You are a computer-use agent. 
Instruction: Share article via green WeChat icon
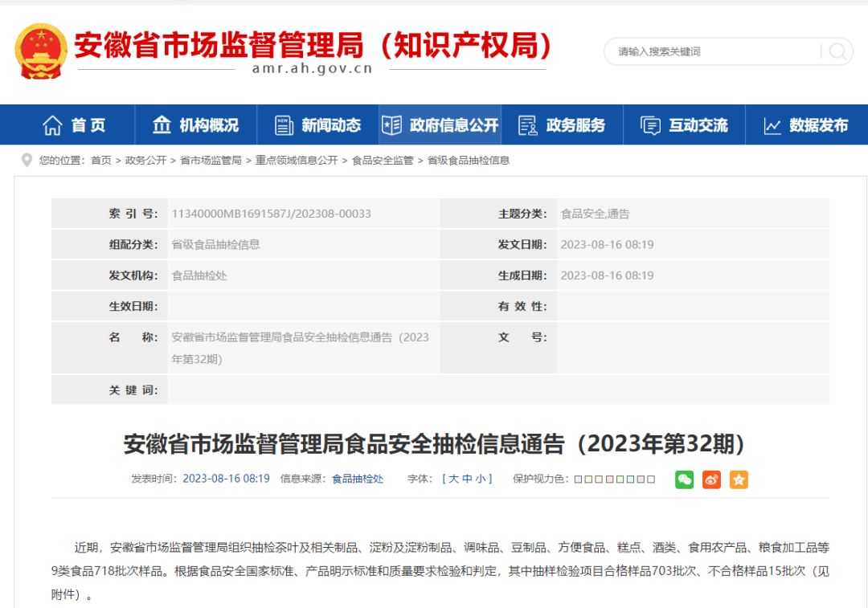point(684,479)
